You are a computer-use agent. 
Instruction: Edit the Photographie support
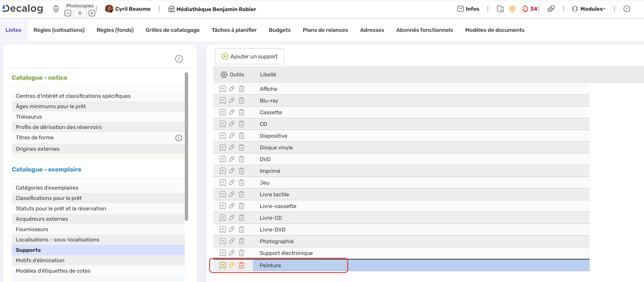232,241
